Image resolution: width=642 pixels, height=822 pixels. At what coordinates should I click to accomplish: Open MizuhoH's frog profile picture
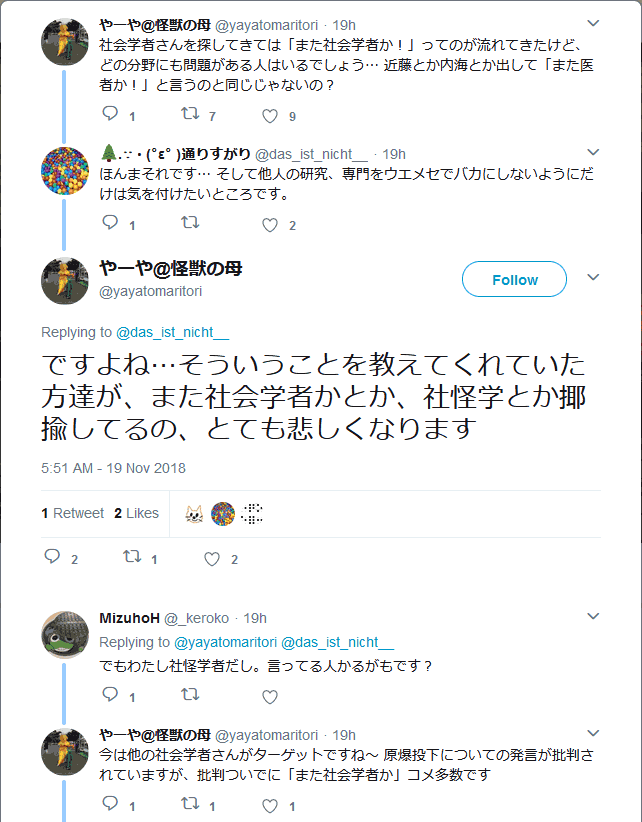(x=66, y=636)
